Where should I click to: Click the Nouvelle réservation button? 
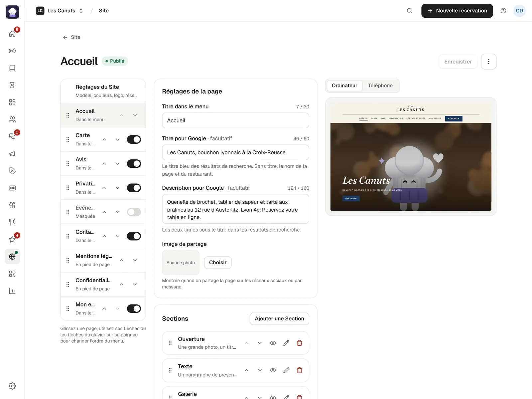point(457,11)
